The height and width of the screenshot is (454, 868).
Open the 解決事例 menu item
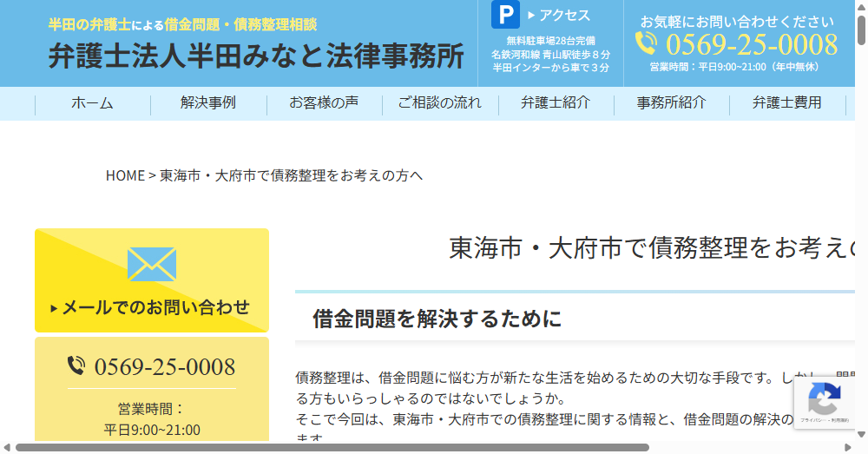[x=208, y=103]
